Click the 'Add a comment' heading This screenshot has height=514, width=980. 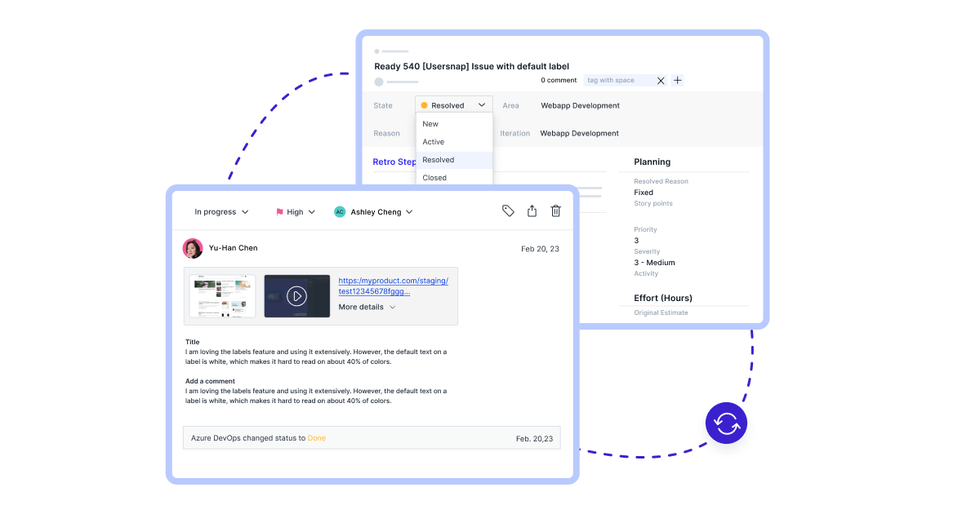(210, 381)
